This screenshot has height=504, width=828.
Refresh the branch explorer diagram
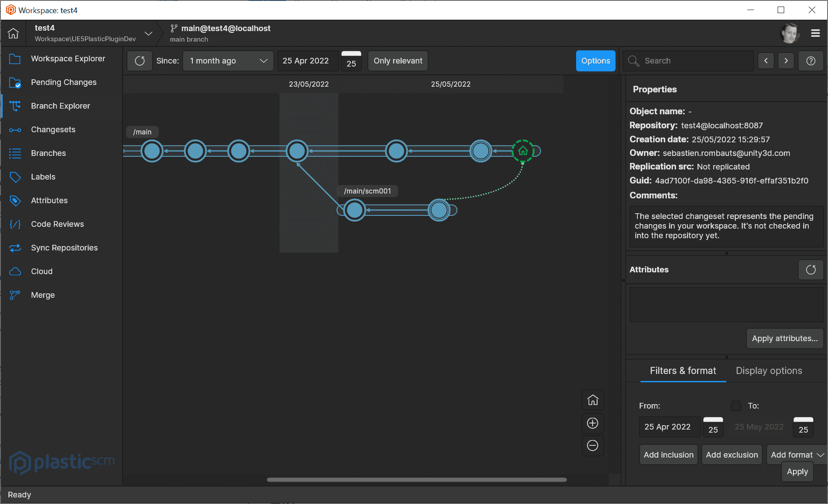click(x=139, y=60)
